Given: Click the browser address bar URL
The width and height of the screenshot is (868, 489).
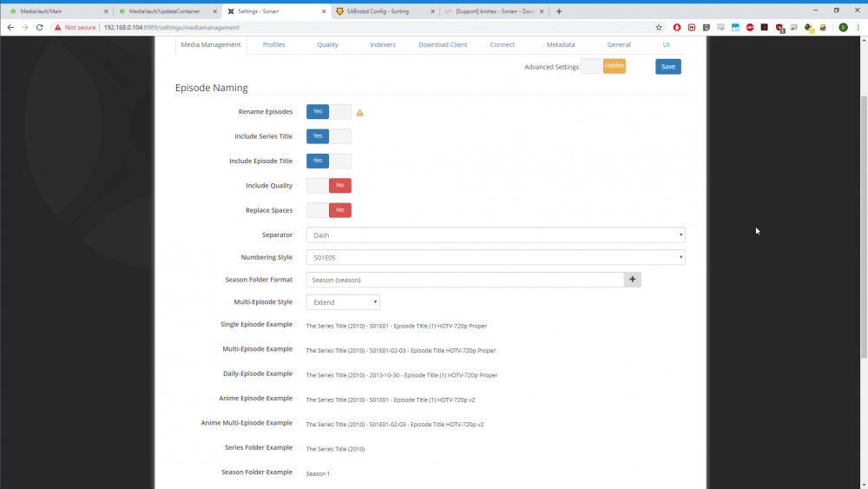Looking at the screenshot, I should point(172,27).
